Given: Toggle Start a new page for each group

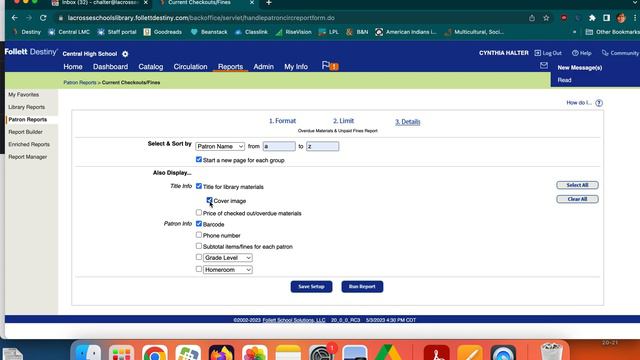Looking at the screenshot, I should click(199, 160).
